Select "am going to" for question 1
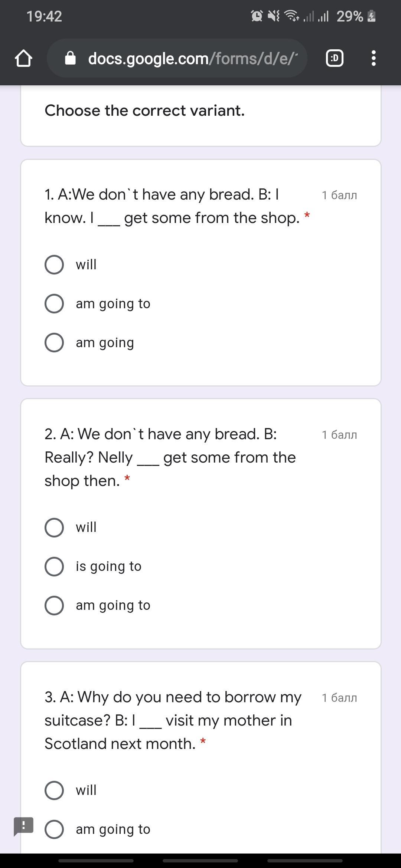 point(54,303)
